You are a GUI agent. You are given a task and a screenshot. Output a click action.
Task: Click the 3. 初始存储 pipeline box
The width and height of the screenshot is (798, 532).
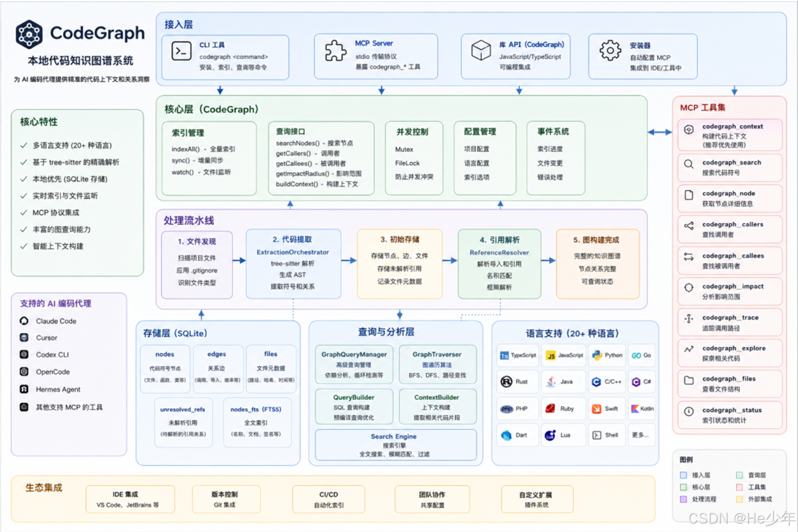click(x=399, y=264)
